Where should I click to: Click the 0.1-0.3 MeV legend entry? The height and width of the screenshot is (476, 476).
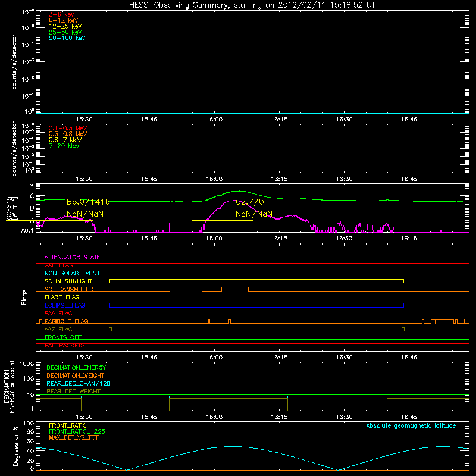click(x=68, y=128)
